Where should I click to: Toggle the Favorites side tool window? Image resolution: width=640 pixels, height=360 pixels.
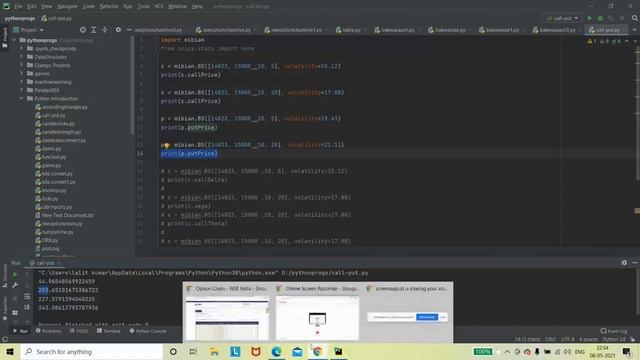click(5, 309)
